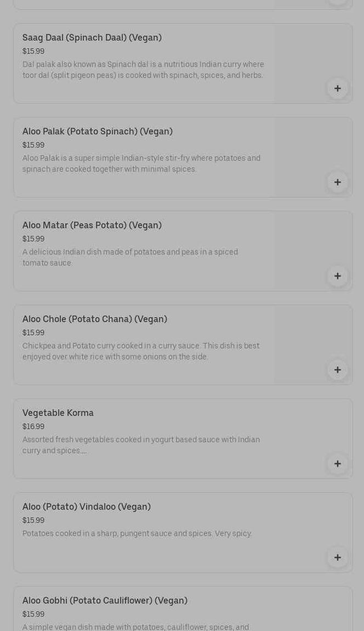Viewport: 364px width, 631px height.
Task: Click the Aloo Chole description text
Action: pyautogui.click(x=141, y=351)
